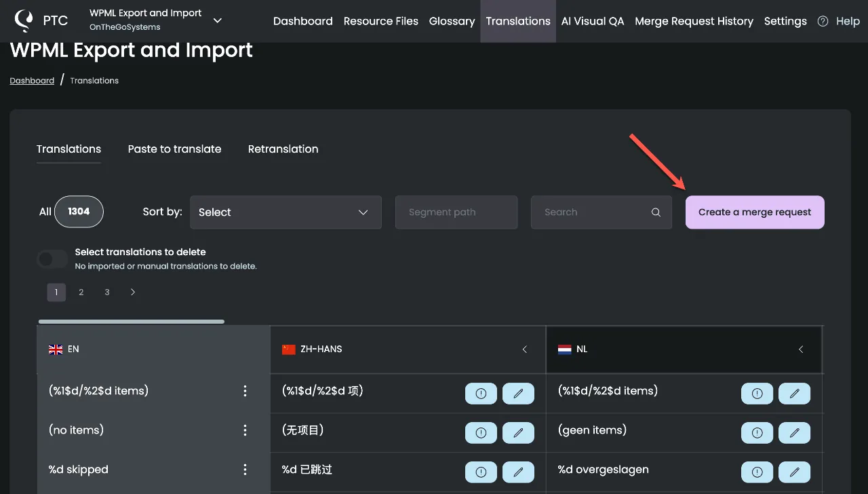Select the '%d overgeslagen' cell text
868x494 pixels.
(x=603, y=470)
